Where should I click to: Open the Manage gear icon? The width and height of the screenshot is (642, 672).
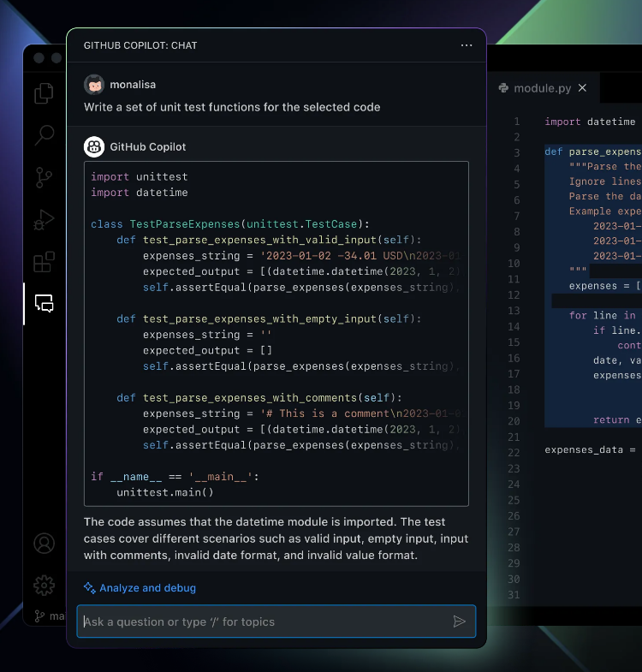pos(45,585)
